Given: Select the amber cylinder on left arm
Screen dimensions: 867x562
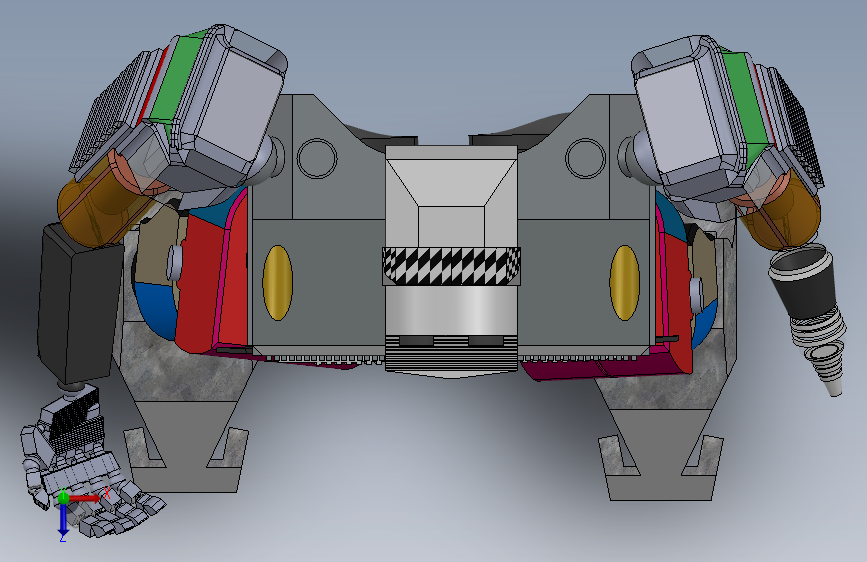Looking at the screenshot, I should point(105,202).
